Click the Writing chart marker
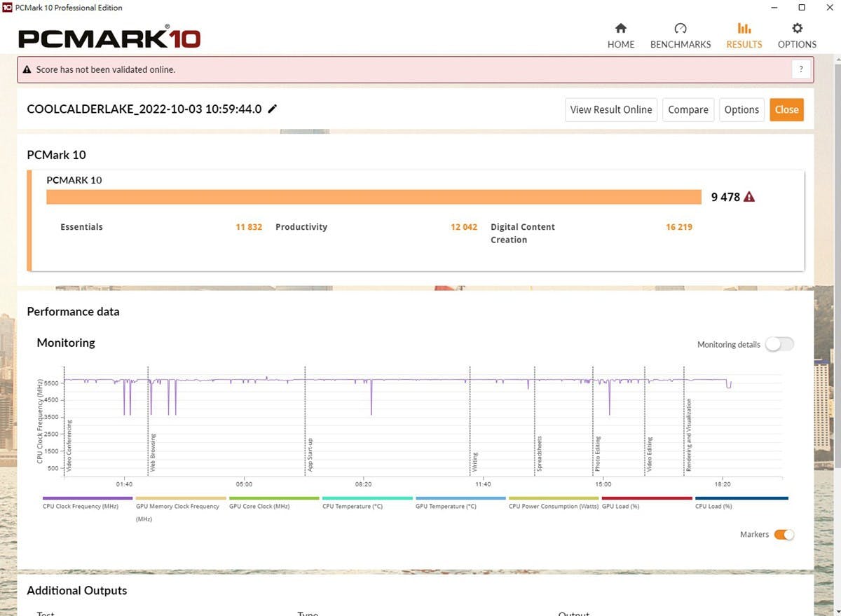This screenshot has height=616, width=841. 474,462
